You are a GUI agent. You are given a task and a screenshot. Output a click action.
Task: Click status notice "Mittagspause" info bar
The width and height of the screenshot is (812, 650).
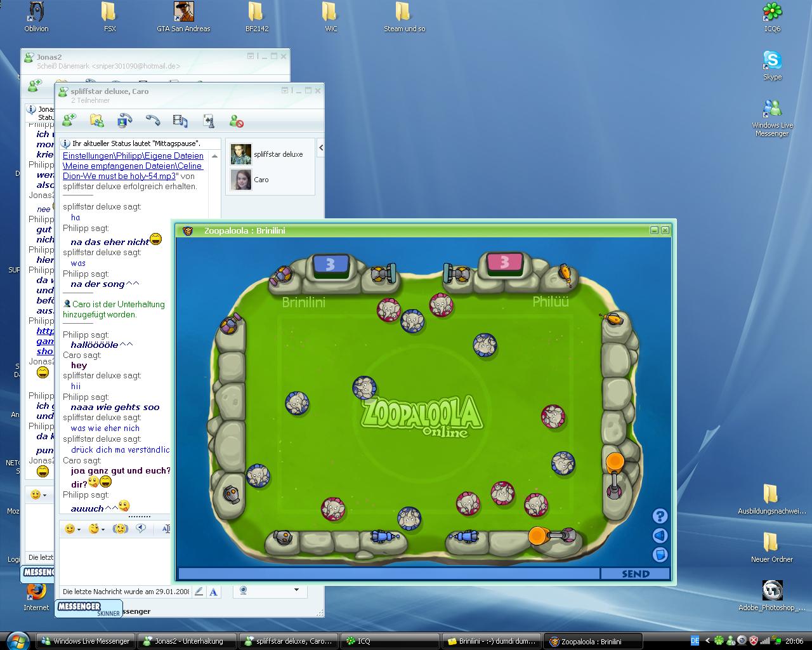pos(140,143)
